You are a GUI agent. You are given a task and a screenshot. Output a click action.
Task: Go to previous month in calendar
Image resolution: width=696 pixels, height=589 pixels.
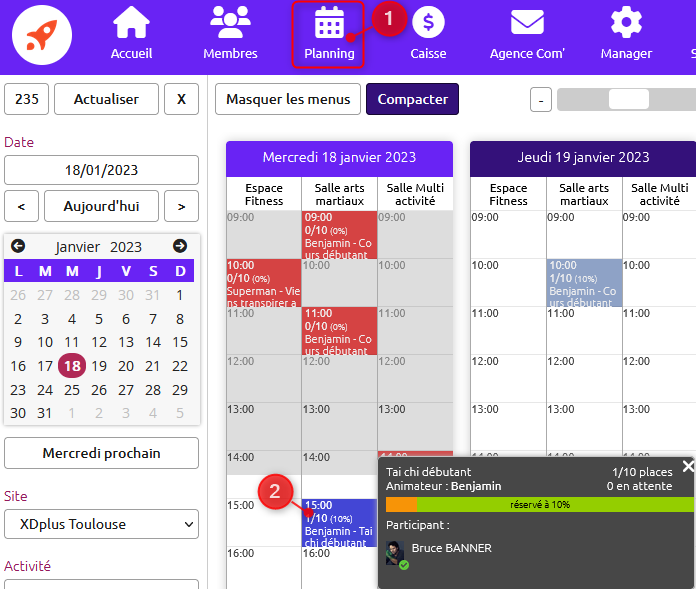[18, 246]
